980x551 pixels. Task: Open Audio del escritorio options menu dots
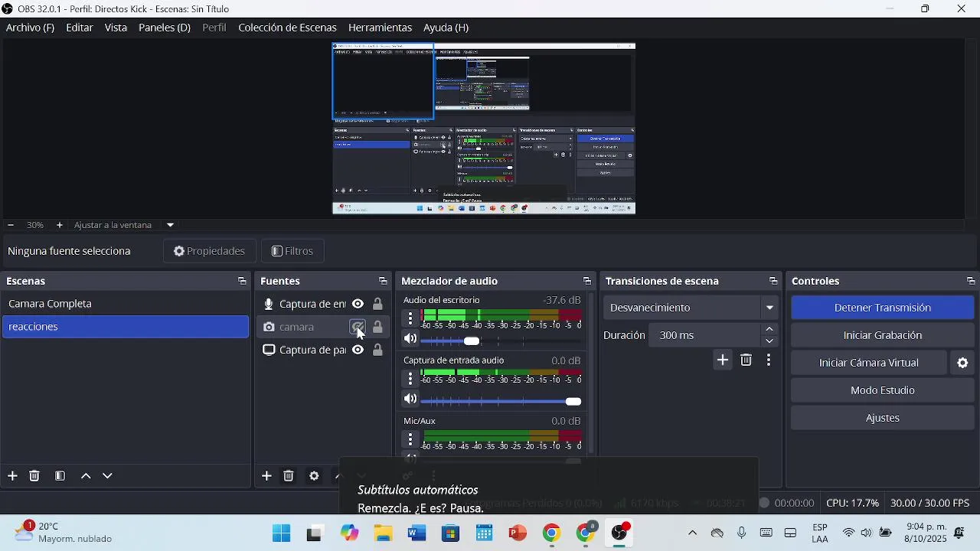point(410,318)
